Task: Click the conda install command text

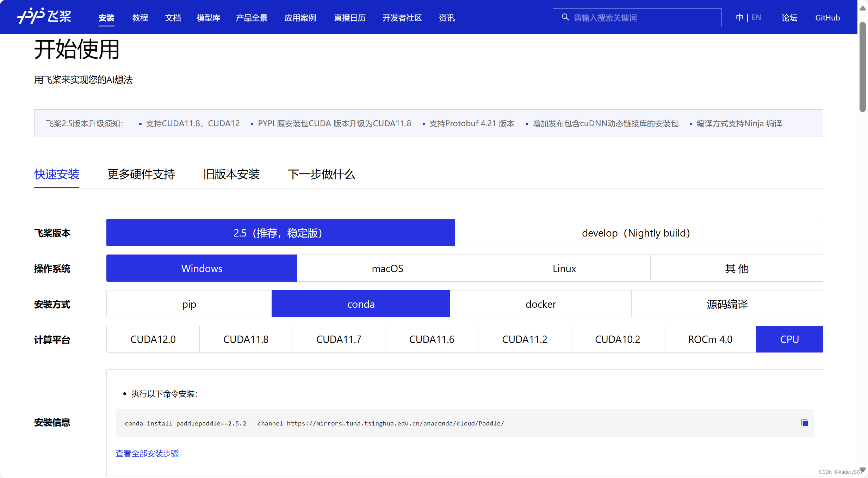Action: coord(314,423)
